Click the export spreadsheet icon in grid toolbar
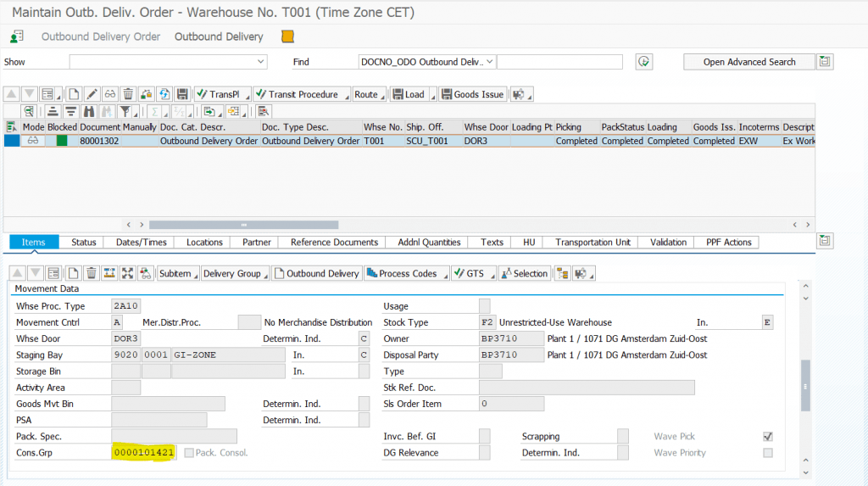This screenshot has width=868, height=486. pos(209,111)
